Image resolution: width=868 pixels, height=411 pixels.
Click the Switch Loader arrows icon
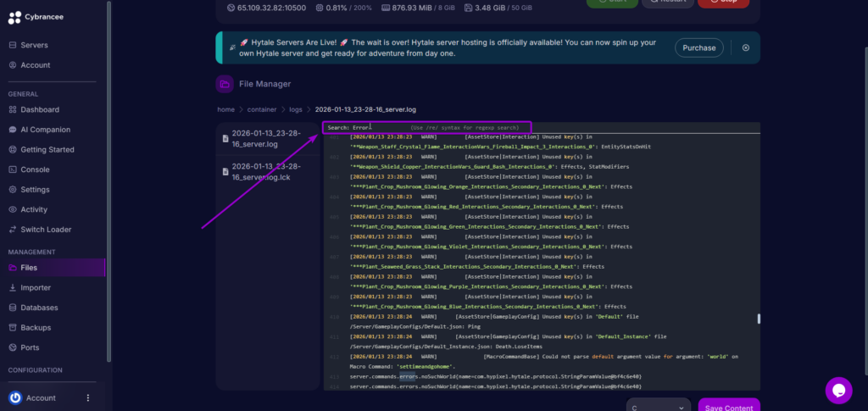tap(13, 229)
